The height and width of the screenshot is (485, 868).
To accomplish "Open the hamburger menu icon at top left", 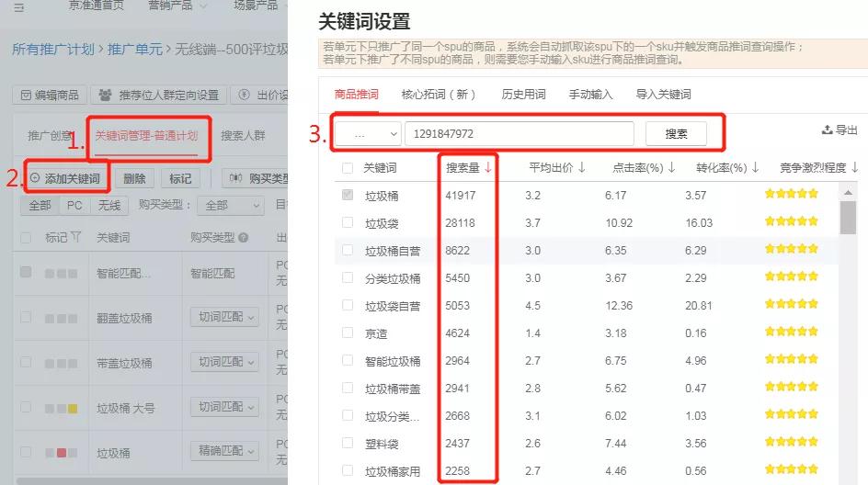I will 18,6.
